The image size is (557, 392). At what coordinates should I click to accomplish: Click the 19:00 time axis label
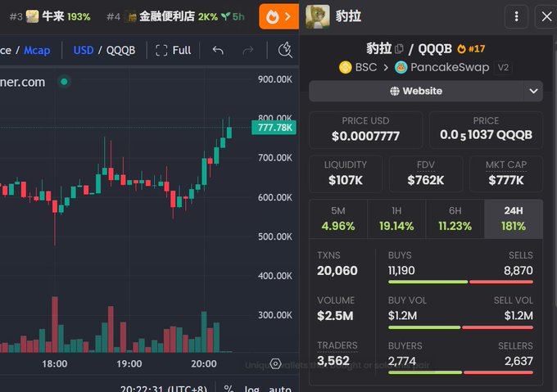[129, 363]
